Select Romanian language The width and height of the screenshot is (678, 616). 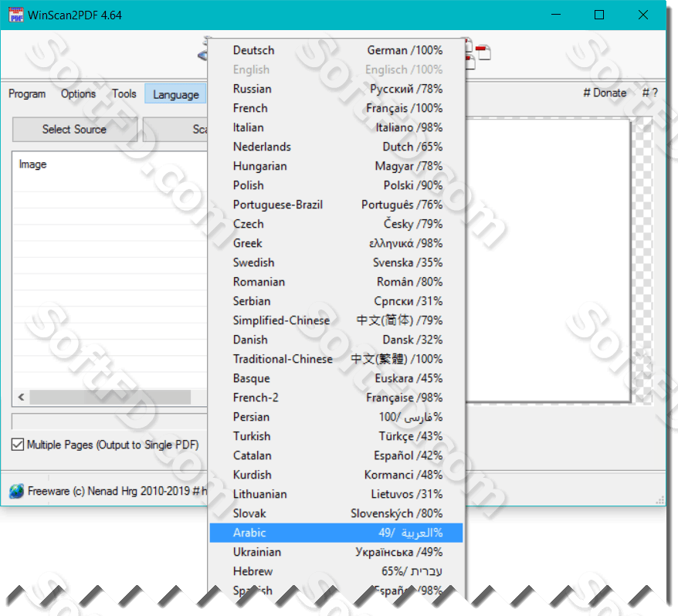336,282
